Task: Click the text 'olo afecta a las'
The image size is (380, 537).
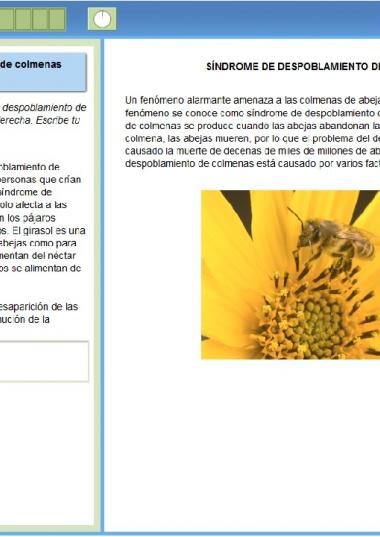Action: coord(33,205)
